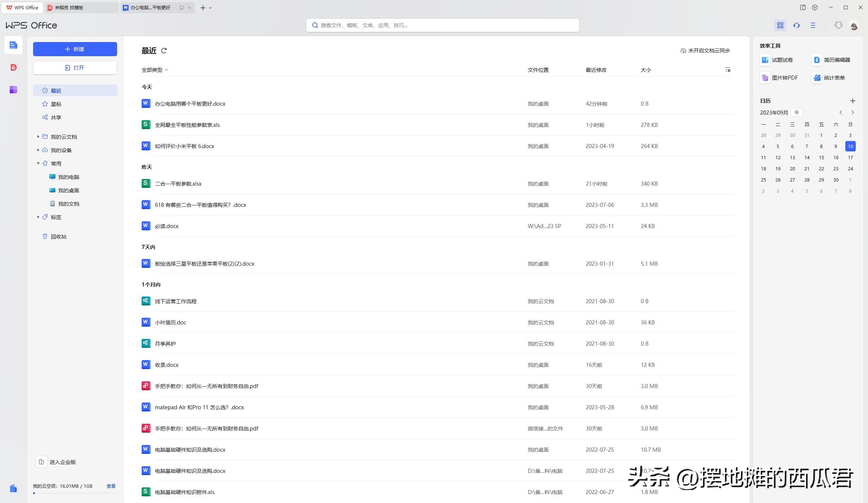Sort by 大小 column header
Viewport: 868px width, 503px height.
646,70
